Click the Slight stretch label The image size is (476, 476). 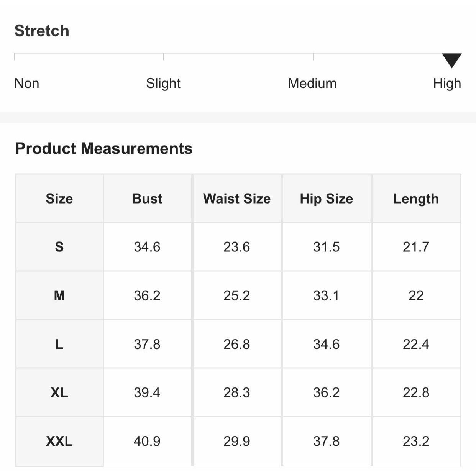[x=163, y=83]
